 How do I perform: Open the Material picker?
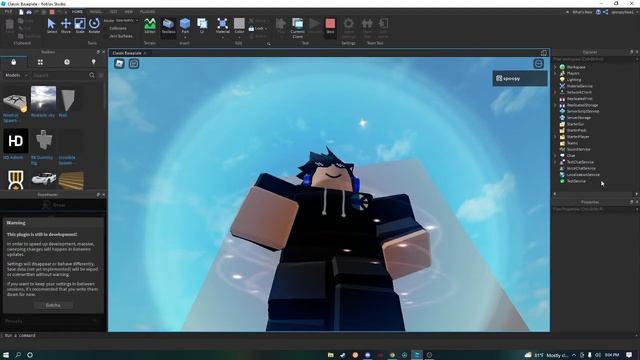click(x=222, y=26)
